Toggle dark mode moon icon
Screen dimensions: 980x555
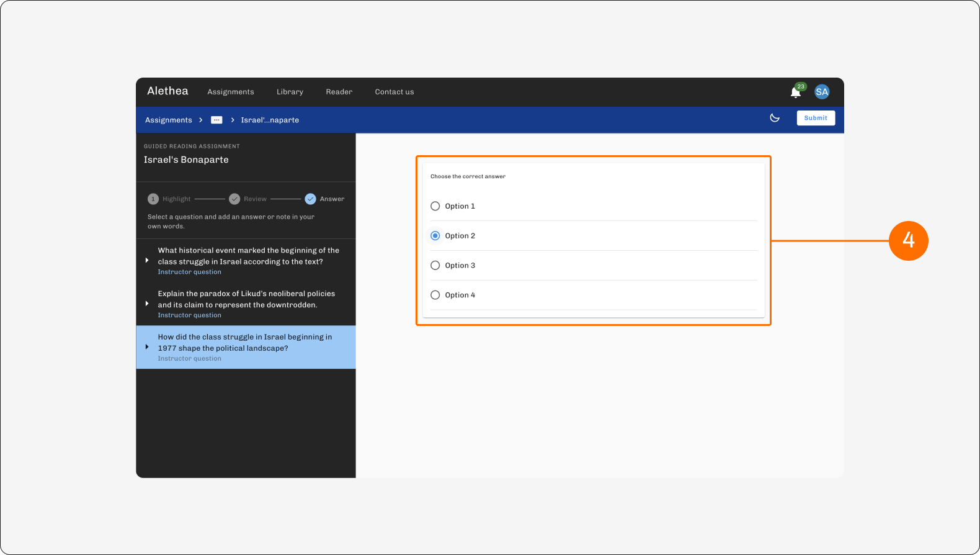[775, 118]
